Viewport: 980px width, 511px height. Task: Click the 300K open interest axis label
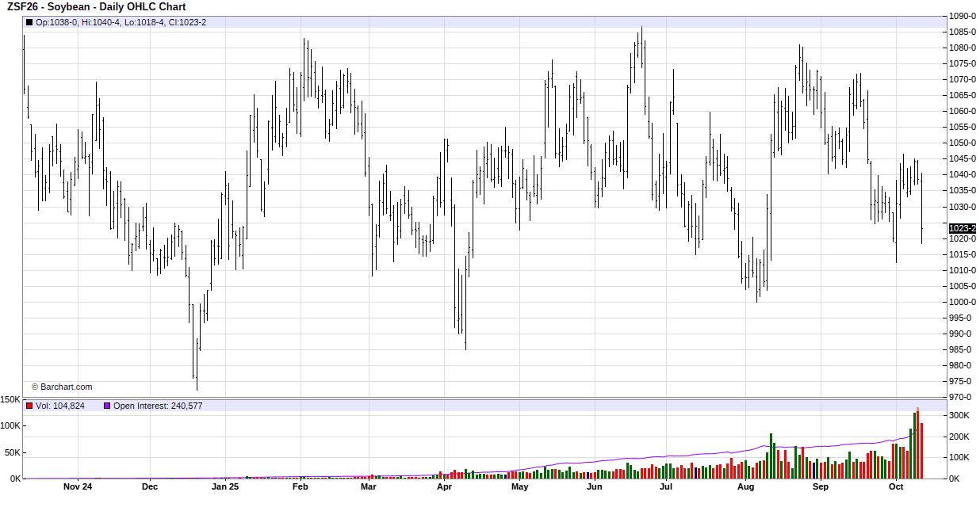pos(959,415)
